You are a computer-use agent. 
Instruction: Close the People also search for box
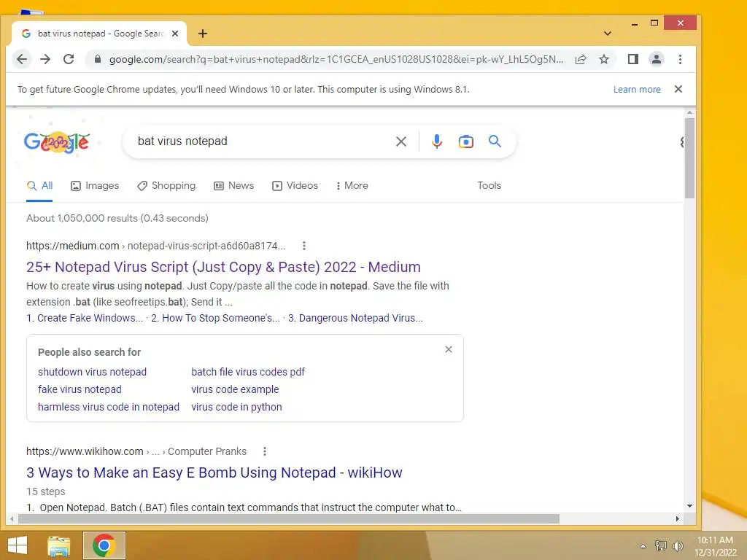(x=449, y=349)
